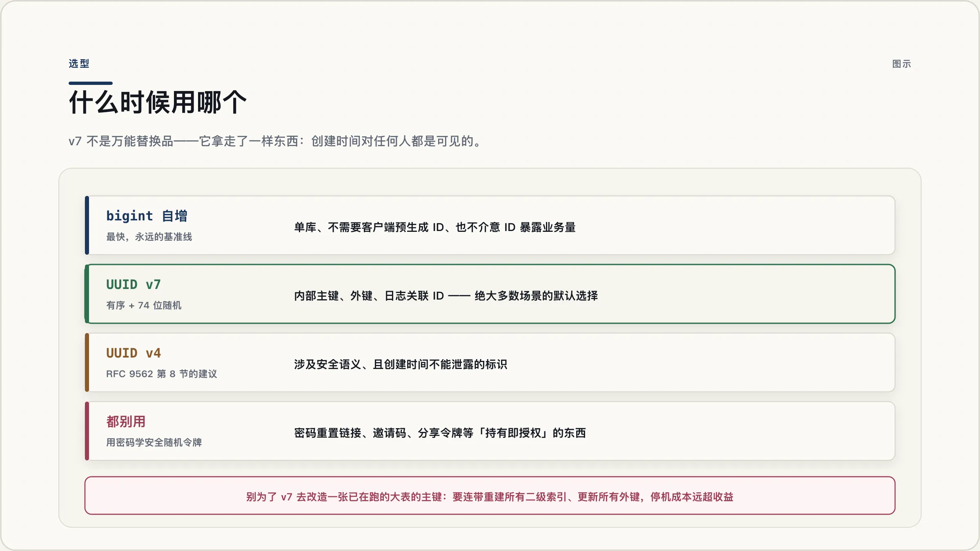The width and height of the screenshot is (980, 551).
Task: Click the description 密码重置链接、邀请码、分享令牌
Action: click(x=440, y=433)
